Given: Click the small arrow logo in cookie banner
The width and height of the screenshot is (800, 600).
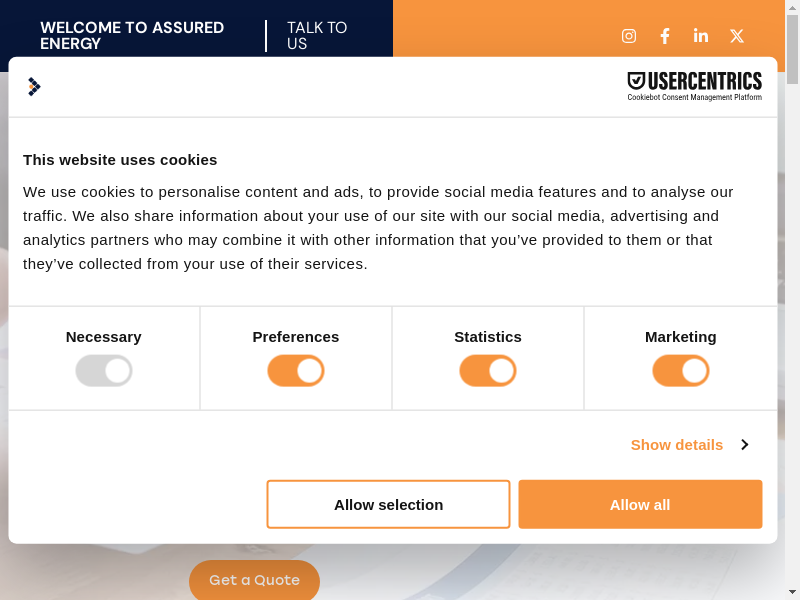Looking at the screenshot, I should [x=34, y=87].
